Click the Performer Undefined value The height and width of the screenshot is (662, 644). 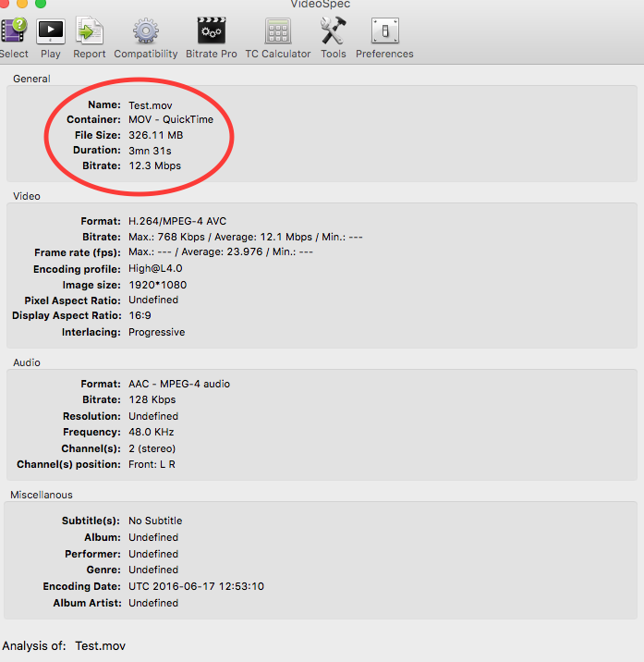153,554
